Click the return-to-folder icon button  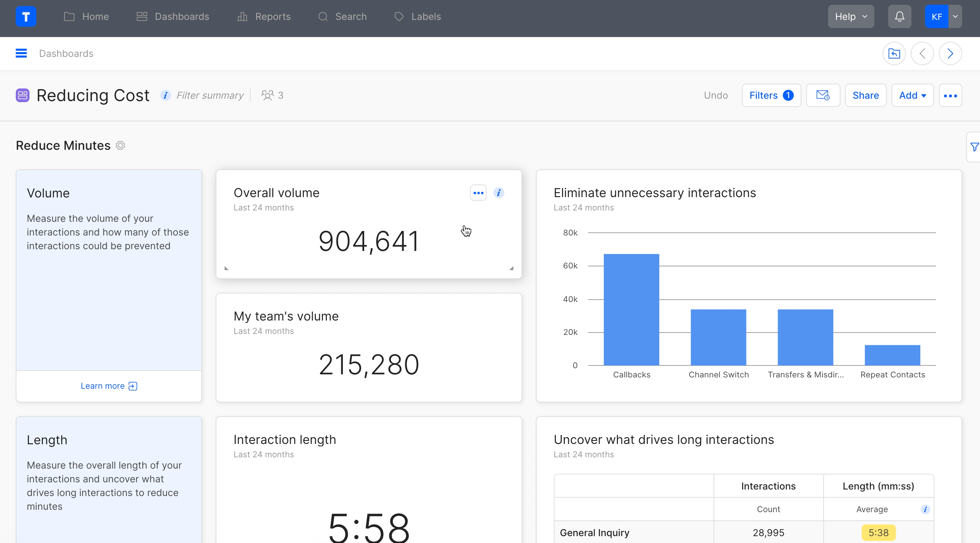coord(894,53)
